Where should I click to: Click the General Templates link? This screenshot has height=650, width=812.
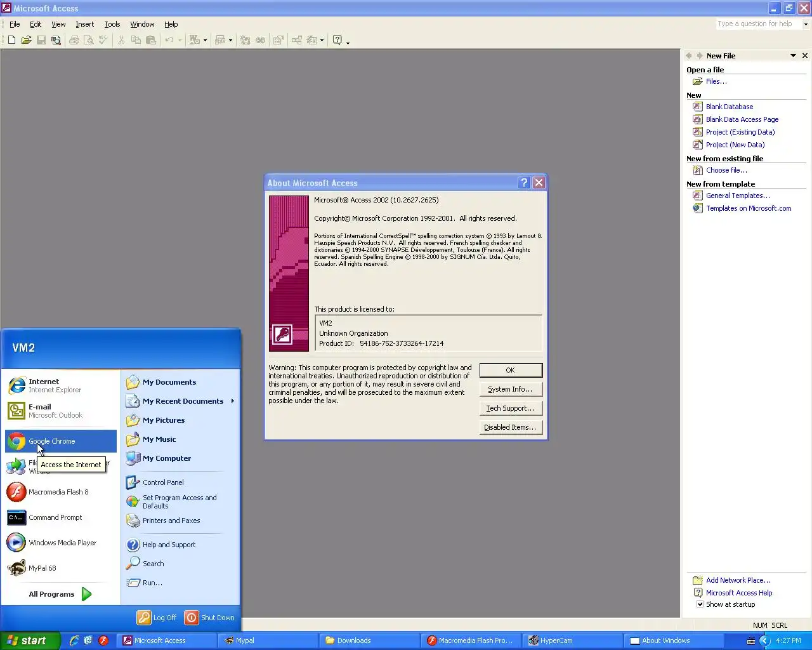pos(738,196)
